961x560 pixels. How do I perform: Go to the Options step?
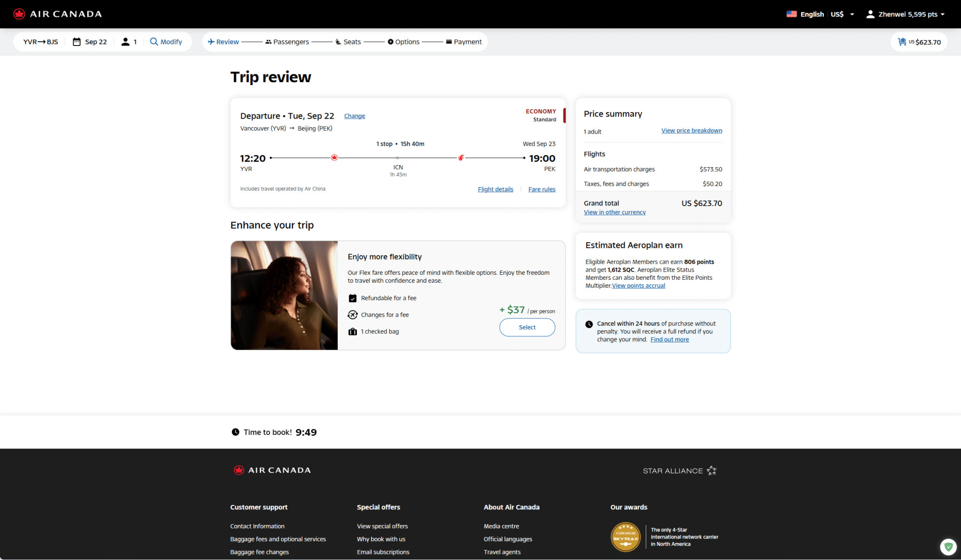coord(403,42)
